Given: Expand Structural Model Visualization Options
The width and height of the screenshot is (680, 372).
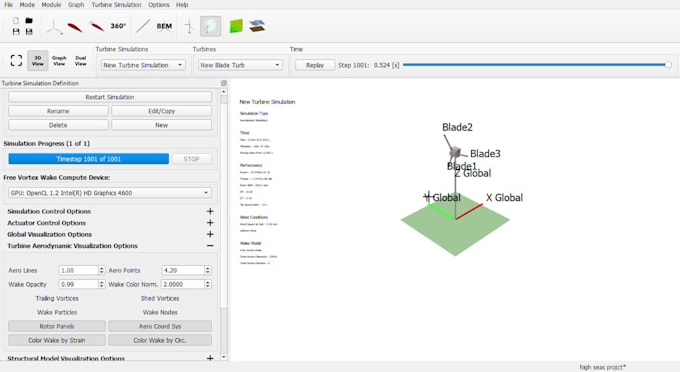Looking at the screenshot, I should (x=210, y=358).
